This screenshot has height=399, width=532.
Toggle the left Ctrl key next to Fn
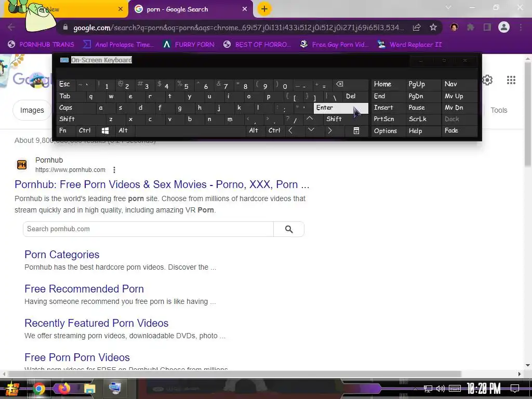coord(86,130)
